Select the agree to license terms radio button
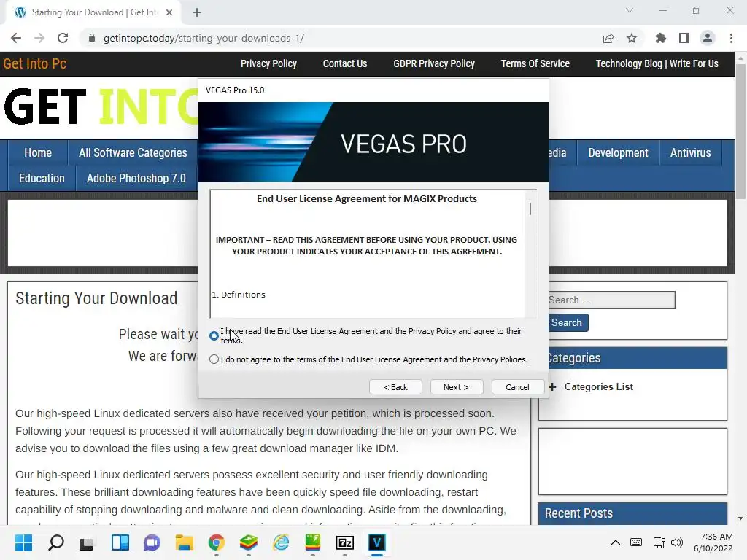The image size is (747, 560). click(x=214, y=335)
